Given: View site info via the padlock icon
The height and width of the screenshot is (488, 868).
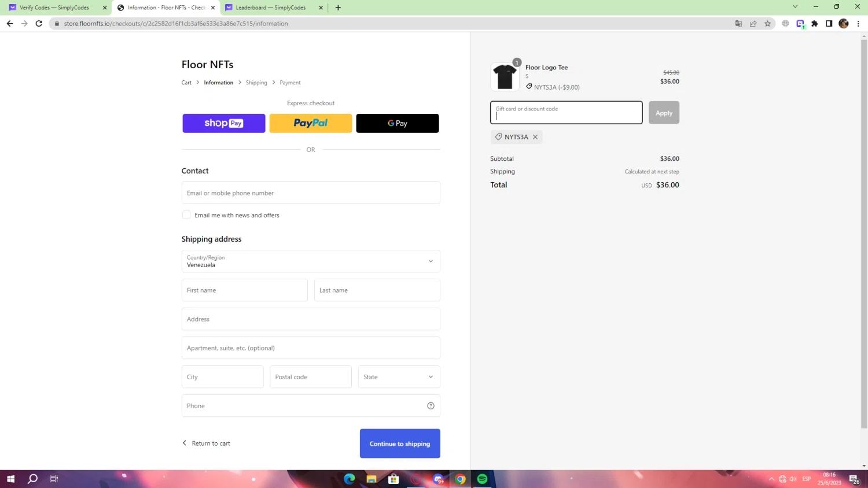Looking at the screenshot, I should tap(57, 24).
